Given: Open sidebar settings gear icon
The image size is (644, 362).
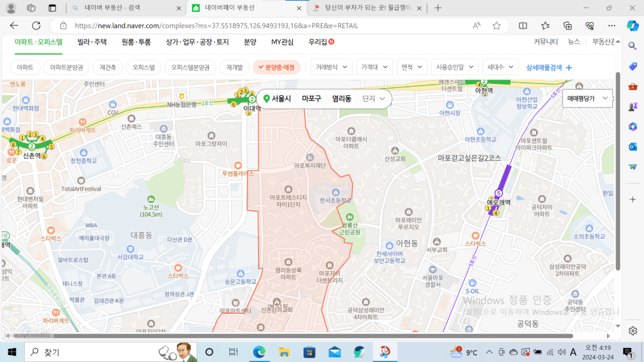Looking at the screenshot, I should coord(633,331).
